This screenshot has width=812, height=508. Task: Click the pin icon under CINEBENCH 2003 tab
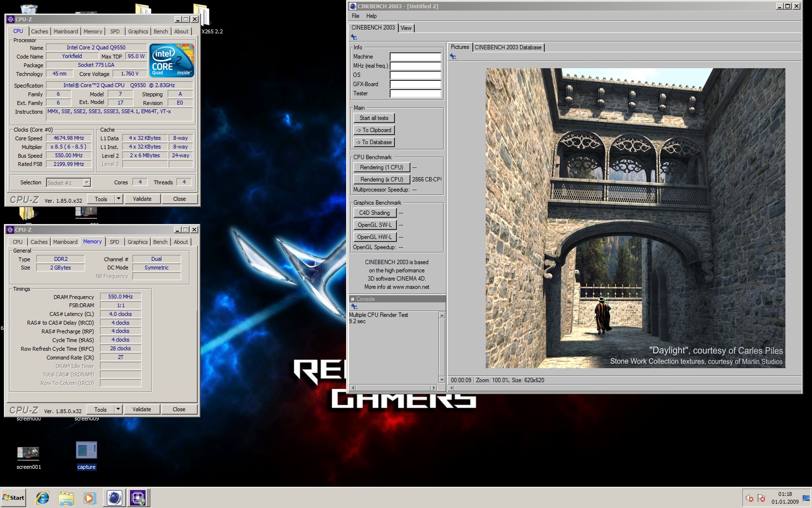pos(354,37)
